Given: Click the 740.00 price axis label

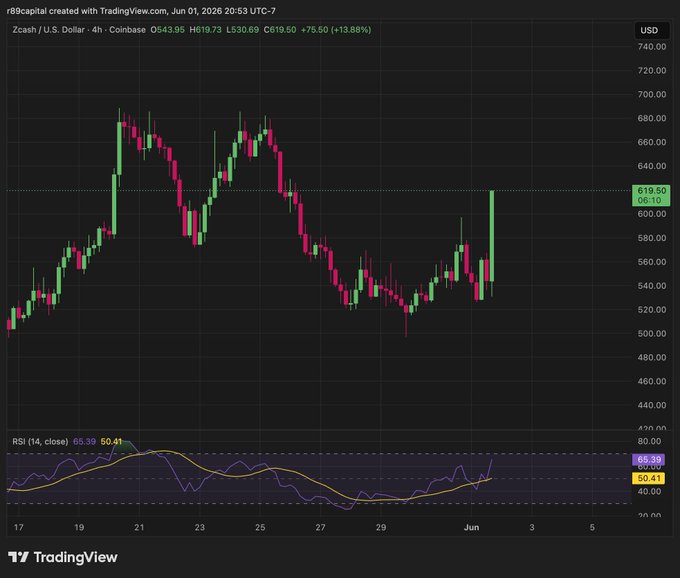Looking at the screenshot, I should coord(652,47).
